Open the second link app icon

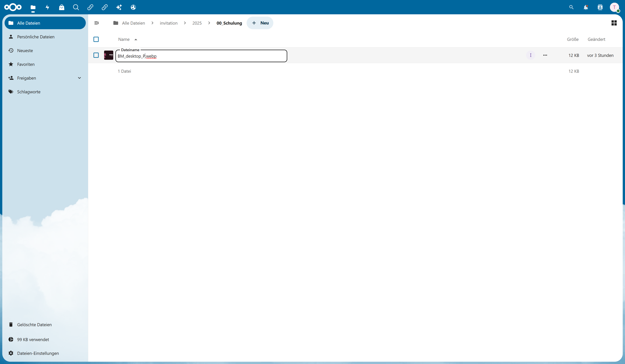(105, 7)
